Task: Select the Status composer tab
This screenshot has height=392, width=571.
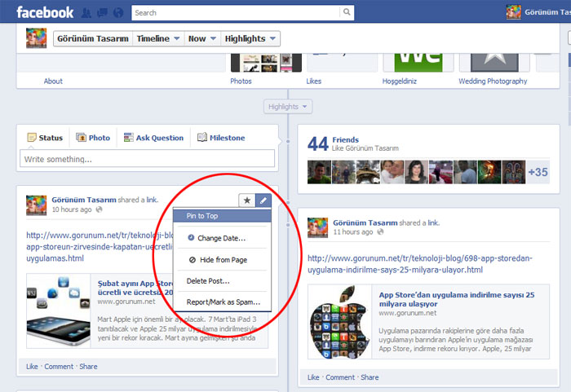Action: pos(45,138)
